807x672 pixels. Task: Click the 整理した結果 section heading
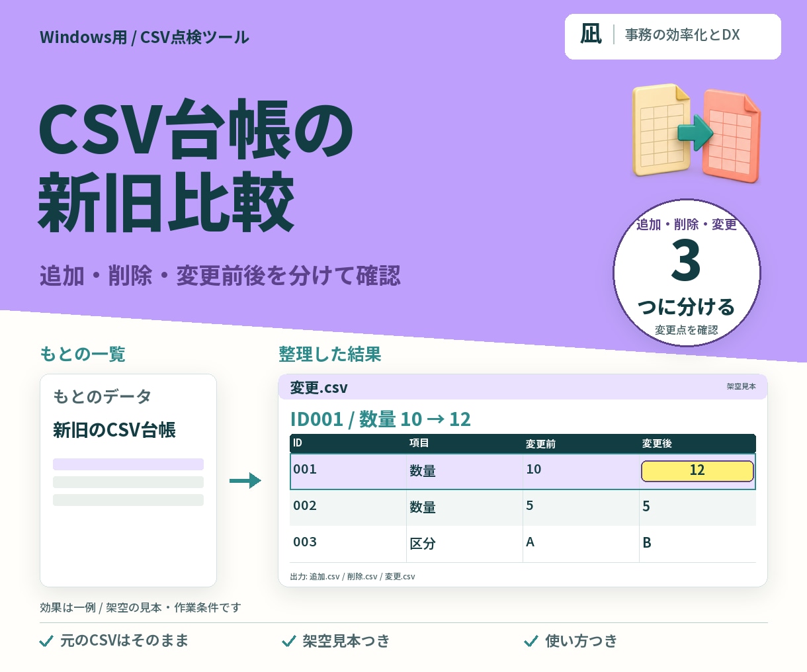coord(330,355)
